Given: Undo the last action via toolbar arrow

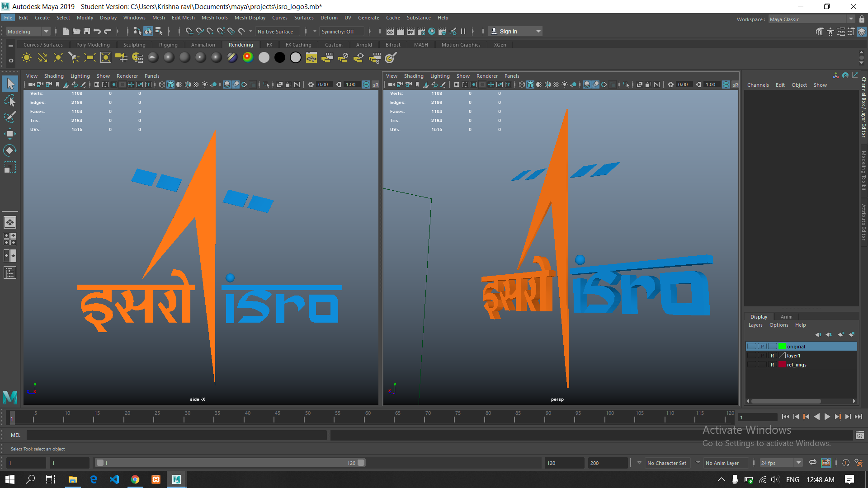Looking at the screenshot, I should 97,31.
